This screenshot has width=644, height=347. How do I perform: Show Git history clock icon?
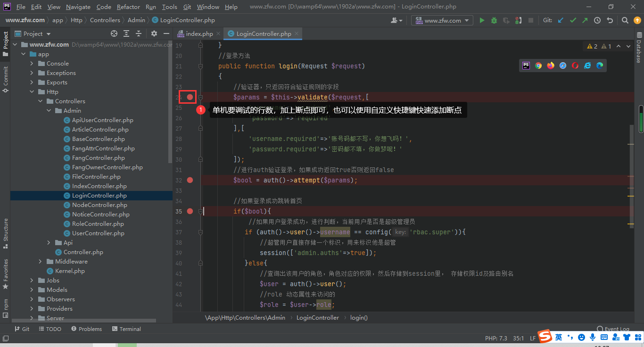[597, 20]
